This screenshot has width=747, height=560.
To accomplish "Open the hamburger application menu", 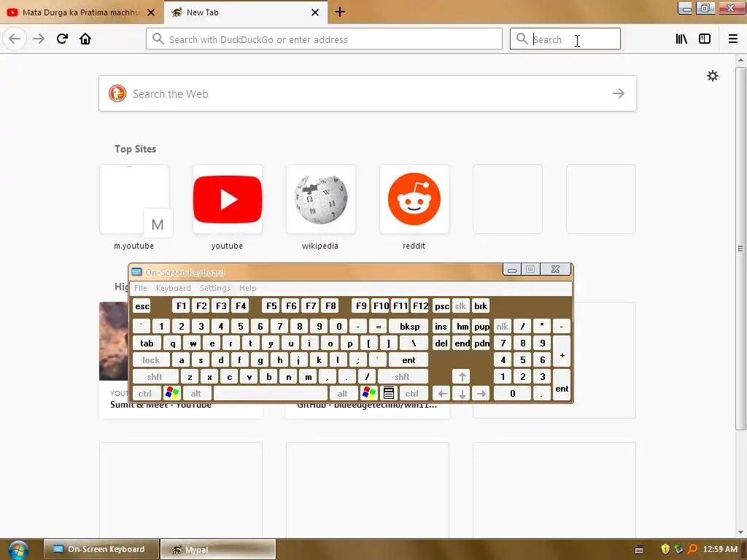I will point(733,39).
